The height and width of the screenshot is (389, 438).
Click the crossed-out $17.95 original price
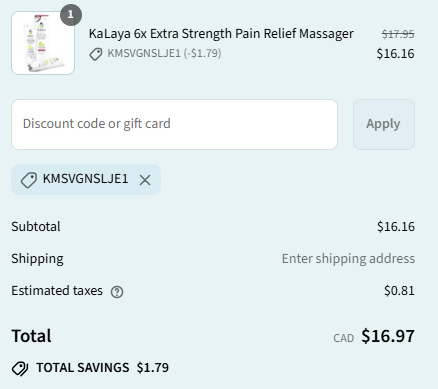coord(398,34)
